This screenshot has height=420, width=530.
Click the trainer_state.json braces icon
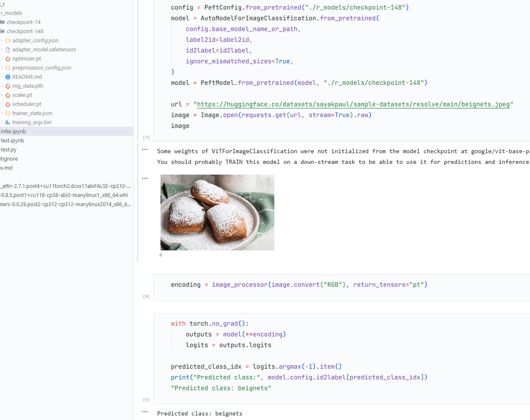click(8, 114)
